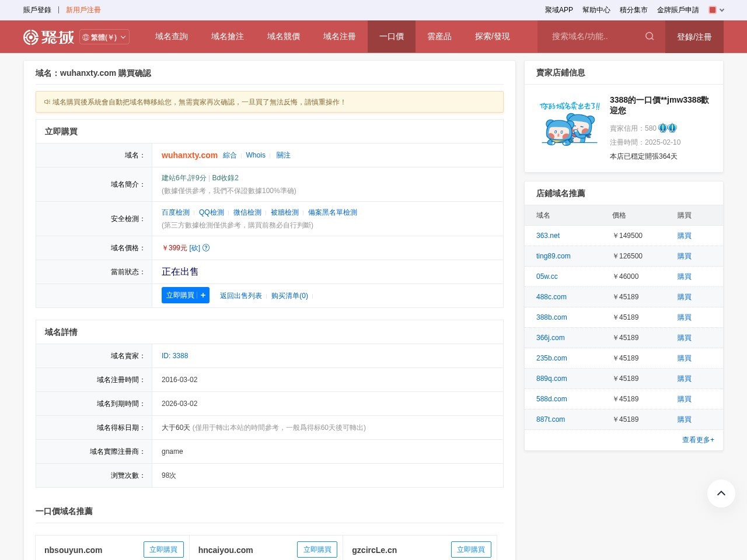Click the 新用戶注冊 link

click(x=83, y=10)
